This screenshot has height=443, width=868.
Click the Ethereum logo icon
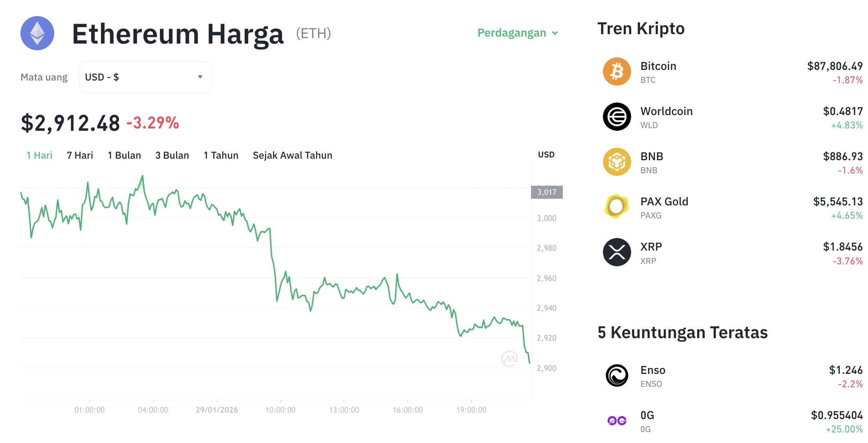(x=37, y=33)
